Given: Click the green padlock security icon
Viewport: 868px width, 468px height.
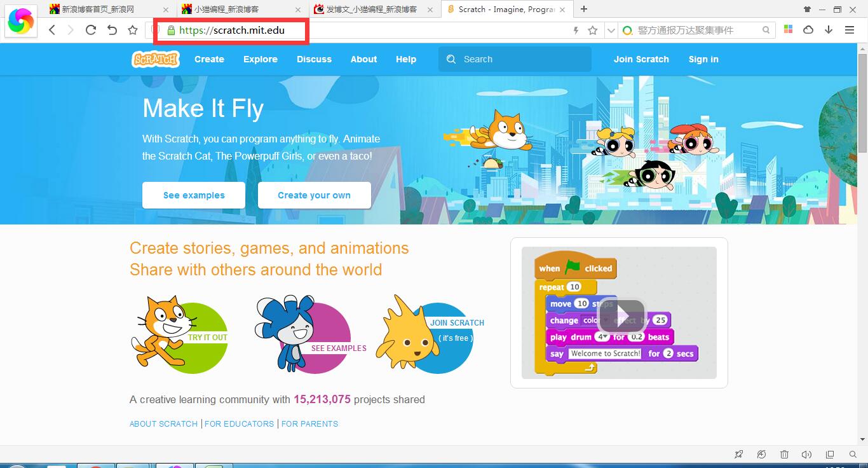Looking at the screenshot, I should tap(171, 31).
